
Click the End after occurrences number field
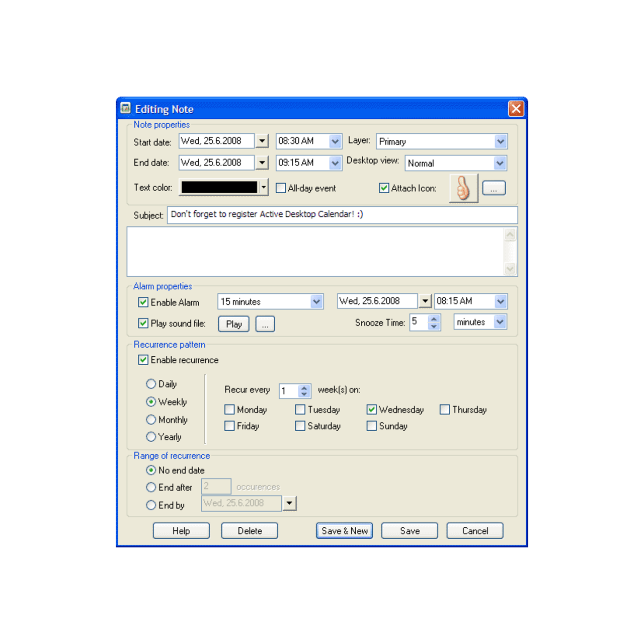point(216,487)
